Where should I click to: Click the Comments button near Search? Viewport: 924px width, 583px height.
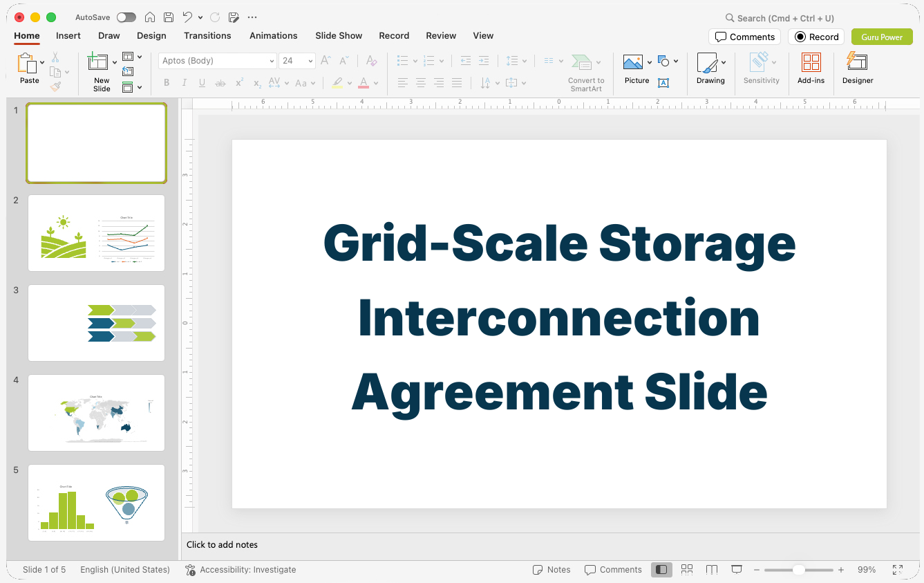tap(744, 37)
